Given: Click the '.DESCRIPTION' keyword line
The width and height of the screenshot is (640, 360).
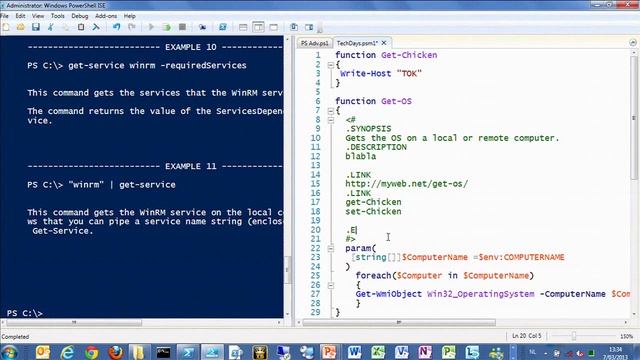Looking at the screenshot, I should coord(376,147).
